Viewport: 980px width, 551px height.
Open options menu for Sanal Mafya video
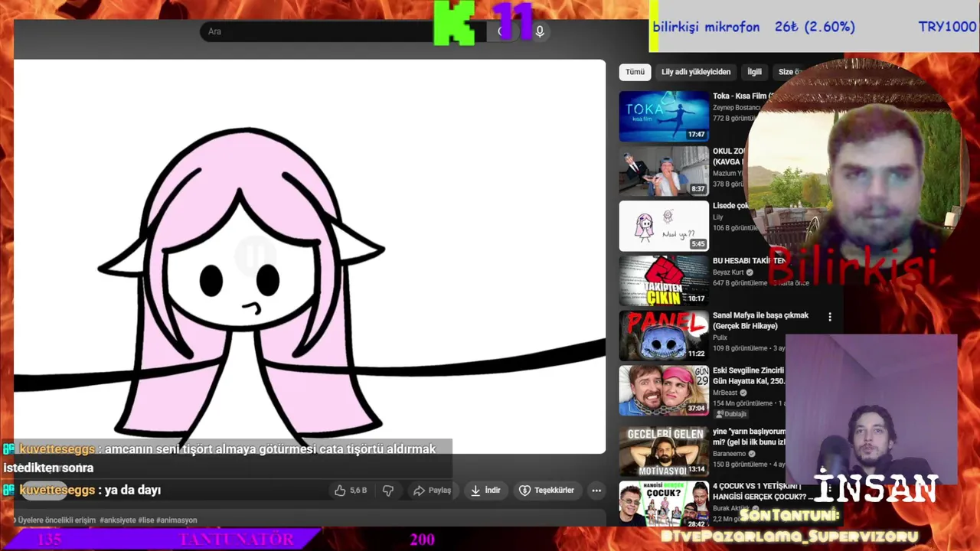click(829, 317)
